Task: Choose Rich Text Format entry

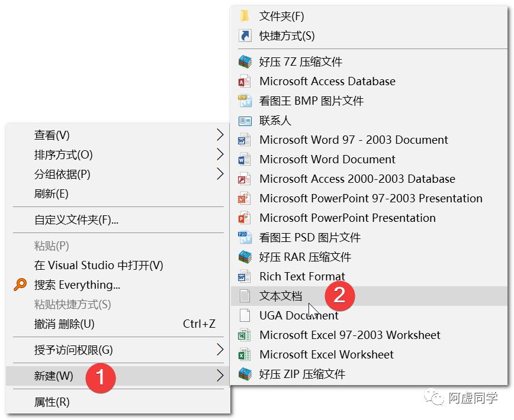Action: [x=369, y=277]
